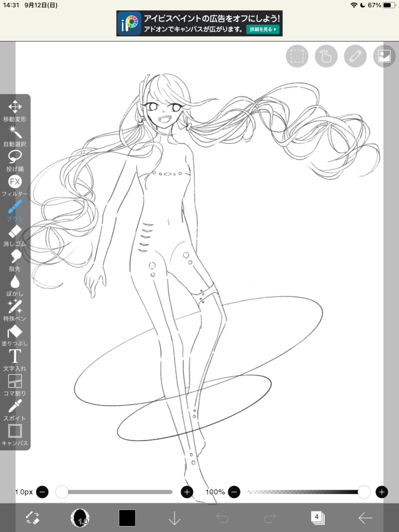Screen dimensions: 399x532
Task: Increase brush size with plus button
Action: click(x=187, y=492)
